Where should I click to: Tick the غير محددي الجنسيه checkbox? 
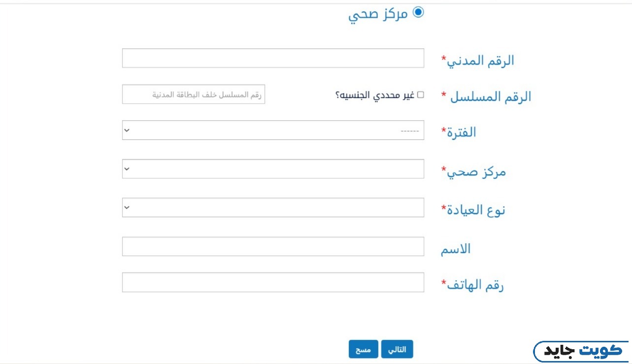[420, 95]
